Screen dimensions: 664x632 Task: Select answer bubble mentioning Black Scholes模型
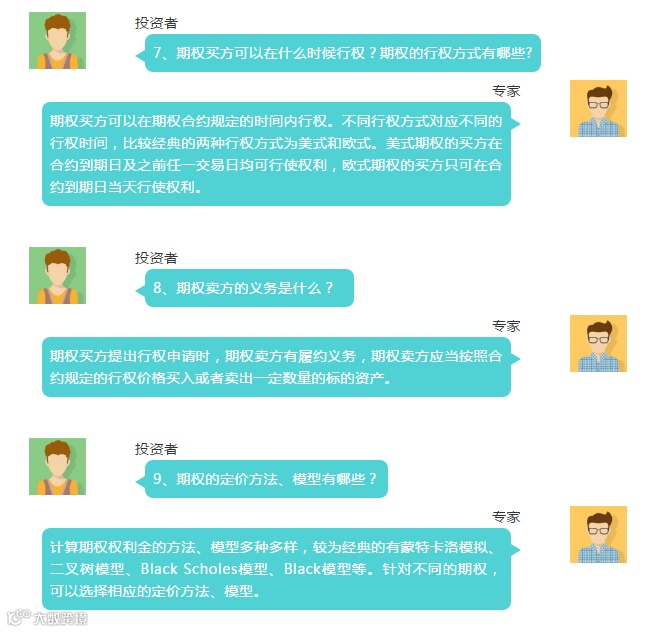point(281,569)
